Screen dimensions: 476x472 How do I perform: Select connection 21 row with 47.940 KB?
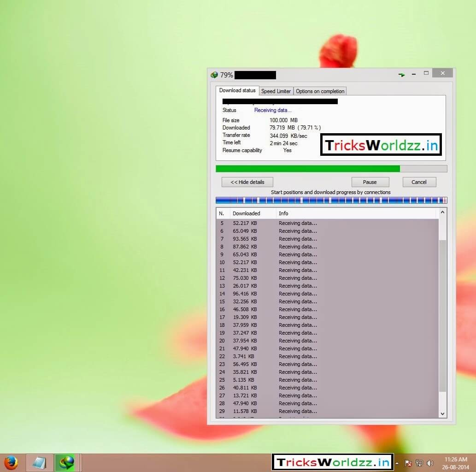(328, 348)
